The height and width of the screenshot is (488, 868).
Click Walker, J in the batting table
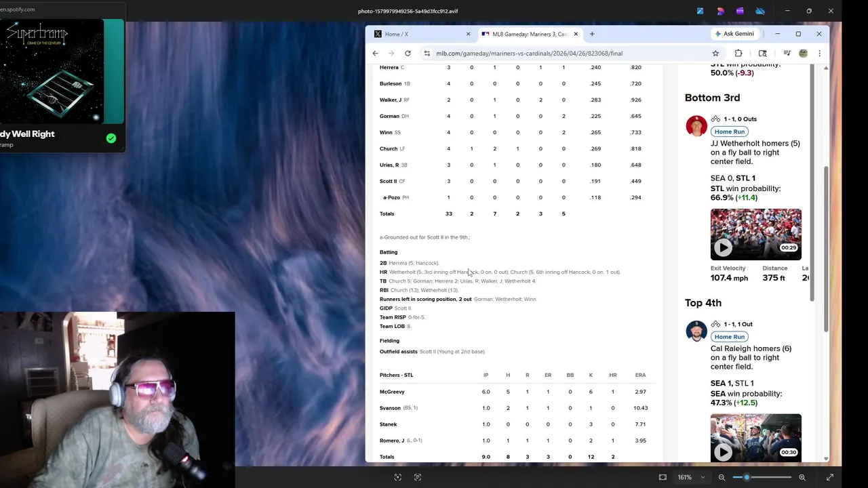(391, 100)
